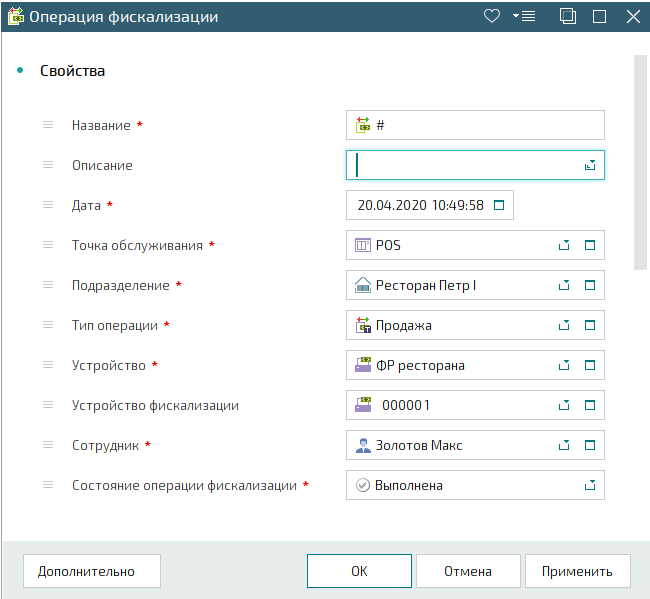The image size is (650, 599).
Task: Expand the Состояние операции фискализации selection list
Action: 590,485
